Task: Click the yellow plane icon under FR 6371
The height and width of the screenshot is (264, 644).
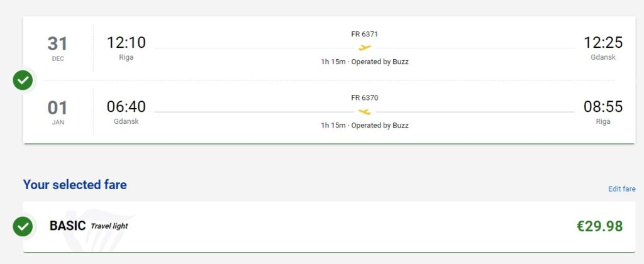Action: pos(364,48)
